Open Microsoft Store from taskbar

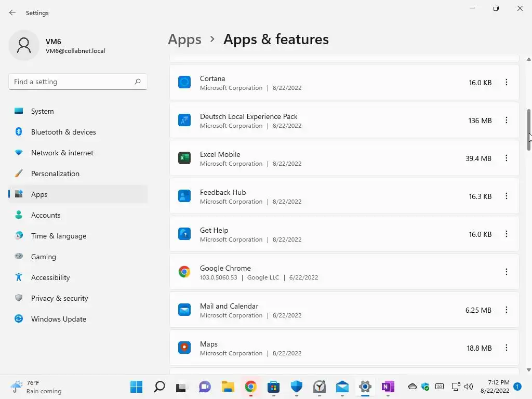coord(273,387)
